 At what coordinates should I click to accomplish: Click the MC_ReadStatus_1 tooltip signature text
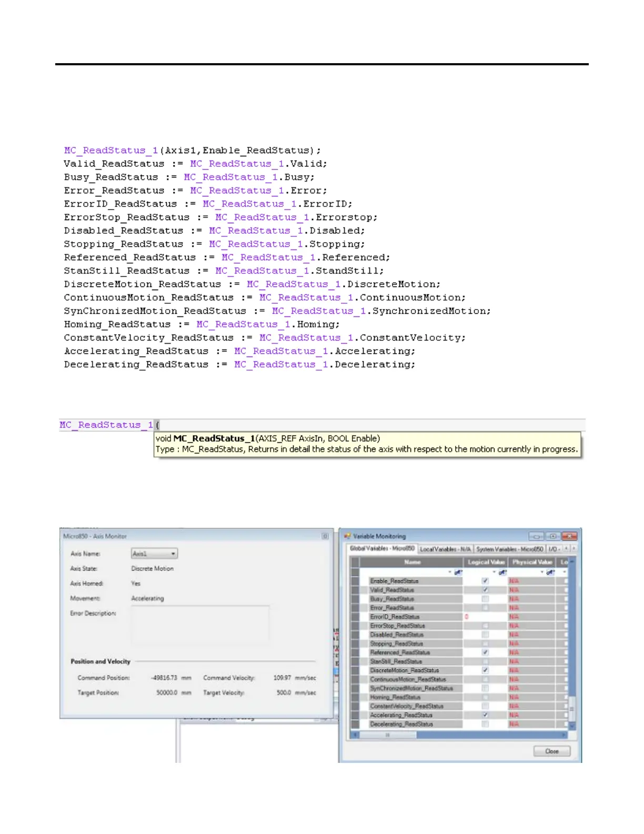tap(268, 438)
